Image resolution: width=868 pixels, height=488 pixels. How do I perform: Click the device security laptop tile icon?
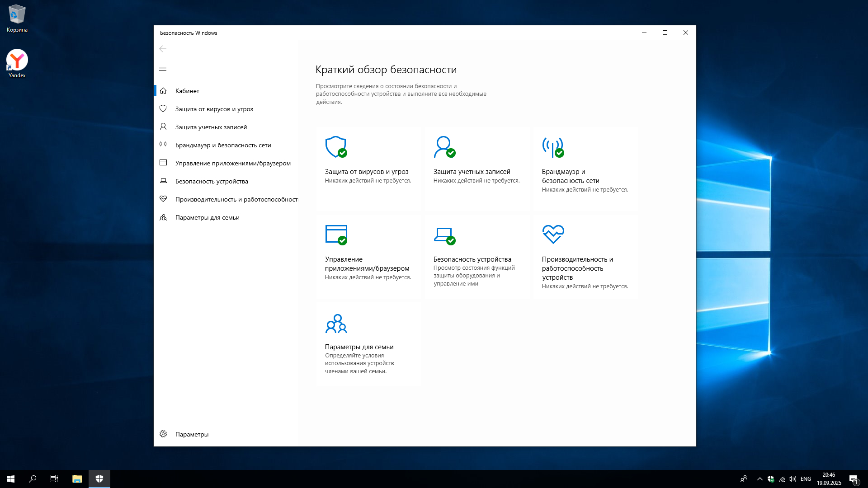(444, 234)
